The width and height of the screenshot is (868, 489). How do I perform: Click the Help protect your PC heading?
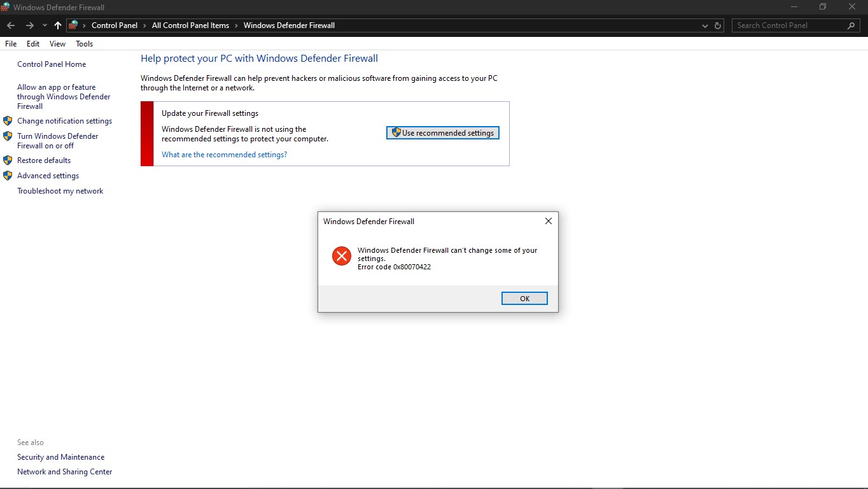[x=259, y=59]
